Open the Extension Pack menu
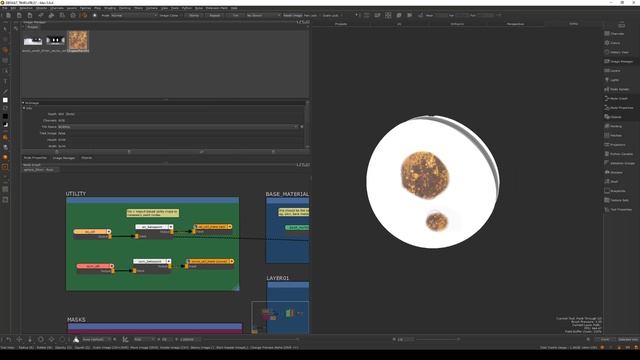This screenshot has height=360, width=640. (x=217, y=8)
